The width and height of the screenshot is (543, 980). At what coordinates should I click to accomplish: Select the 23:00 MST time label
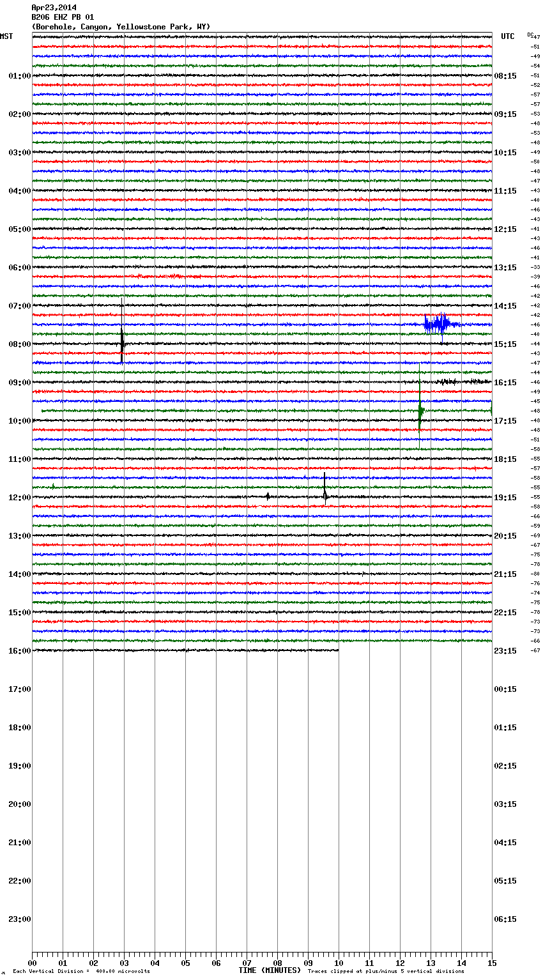pos(20,919)
